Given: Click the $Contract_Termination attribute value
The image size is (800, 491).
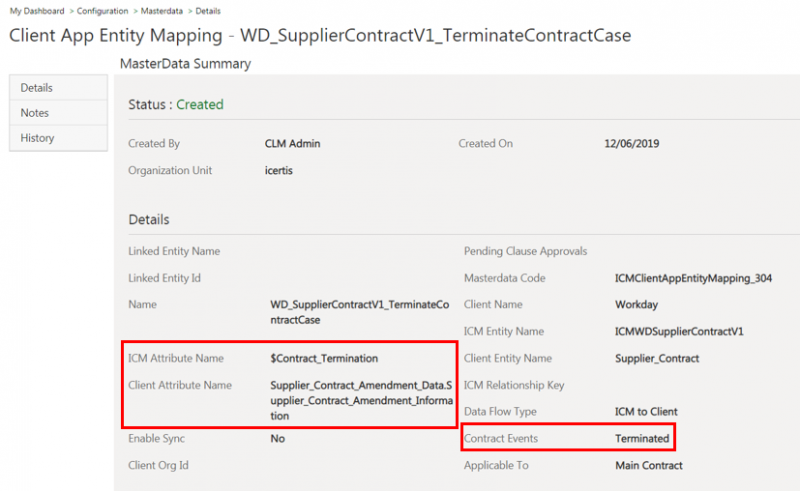Looking at the screenshot, I should 324,358.
